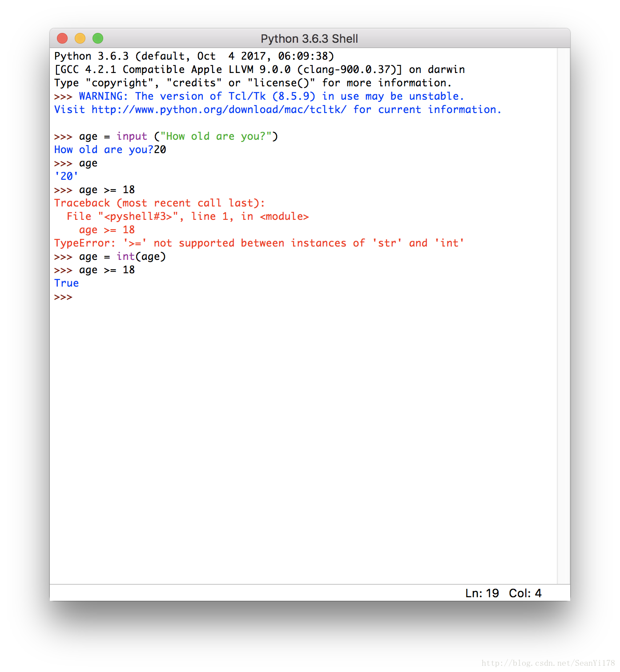Click the Col: 4 status indicator

pos(525,593)
